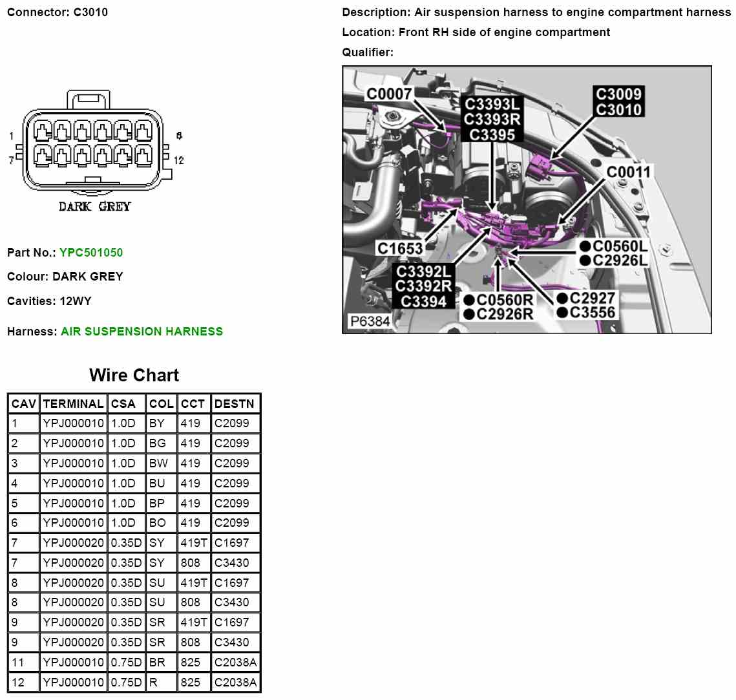Click the C0560R ground point label
Viewport: 736px width, 700px height.
[504, 301]
